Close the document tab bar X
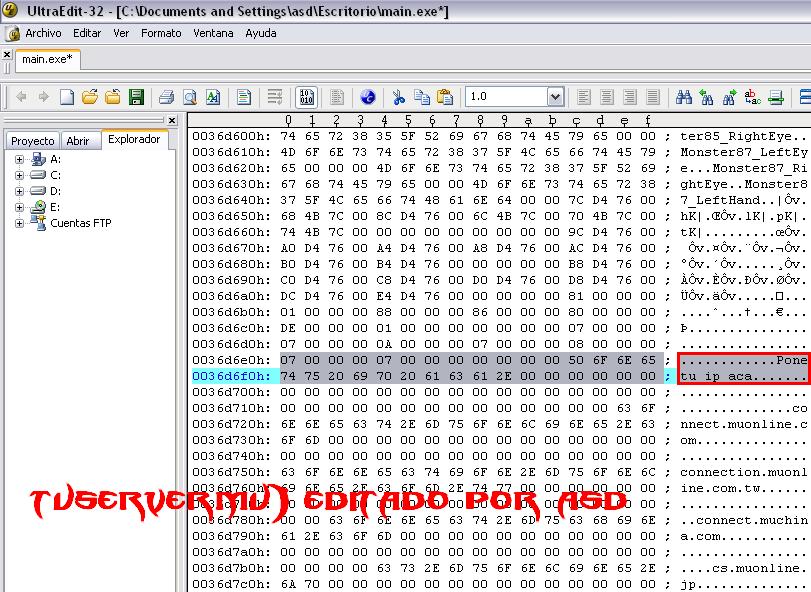 tap(7, 54)
